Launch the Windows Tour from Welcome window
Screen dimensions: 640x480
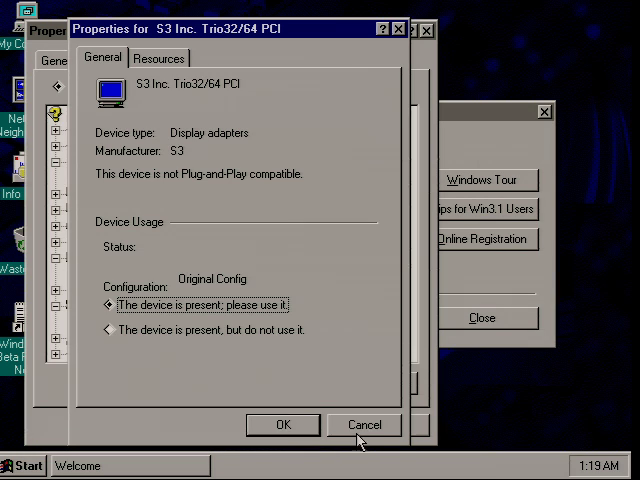pos(488,180)
